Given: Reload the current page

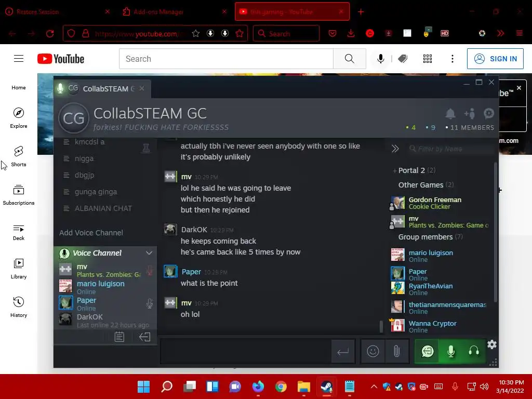Looking at the screenshot, I should [x=50, y=34].
